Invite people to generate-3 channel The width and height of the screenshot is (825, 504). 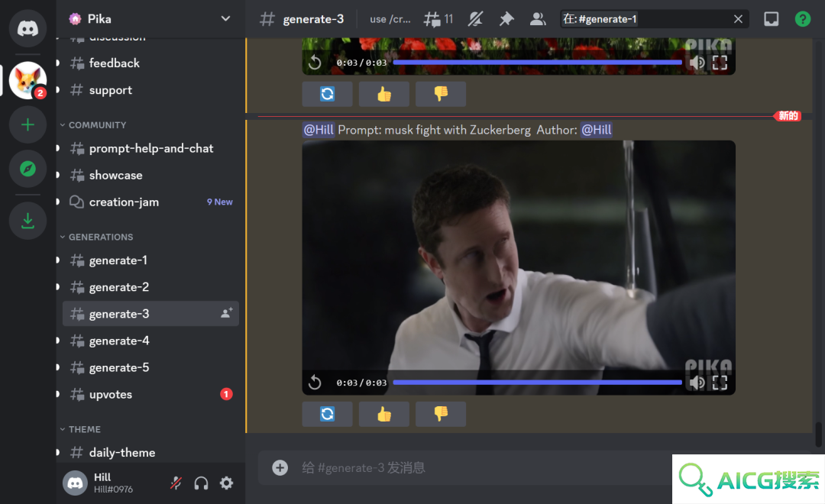[226, 314]
